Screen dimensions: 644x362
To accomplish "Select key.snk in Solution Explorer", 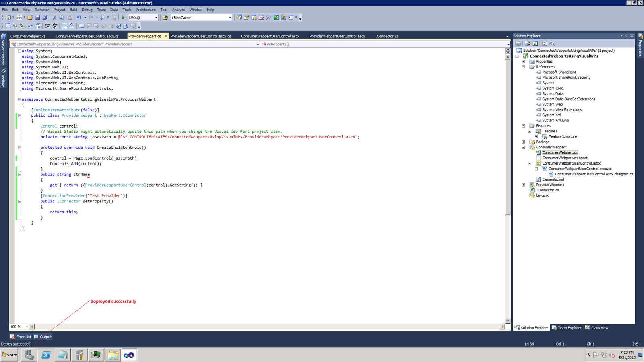I will [x=542, y=195].
